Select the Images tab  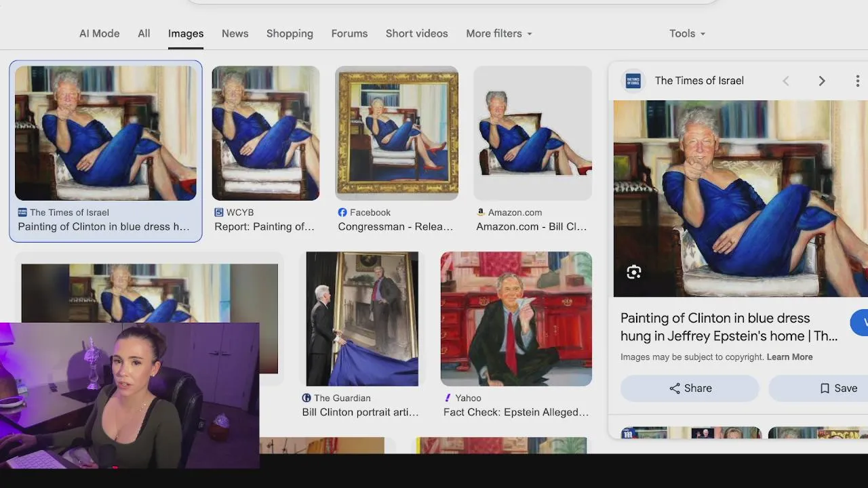point(186,33)
